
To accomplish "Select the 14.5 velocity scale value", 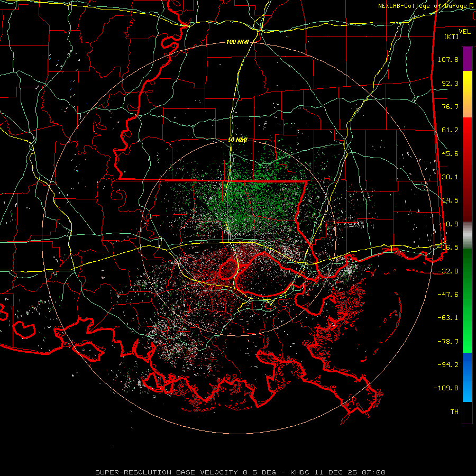I will (450, 200).
